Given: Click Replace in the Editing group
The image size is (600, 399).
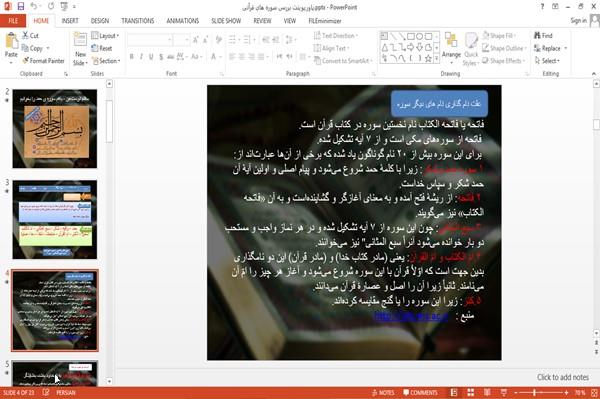Looking at the screenshot, I should [x=551, y=48].
